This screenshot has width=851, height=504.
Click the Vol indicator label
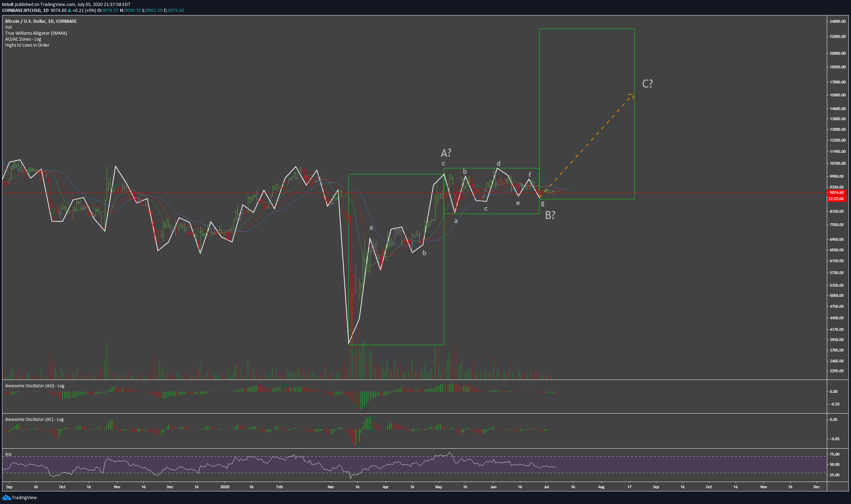point(8,27)
